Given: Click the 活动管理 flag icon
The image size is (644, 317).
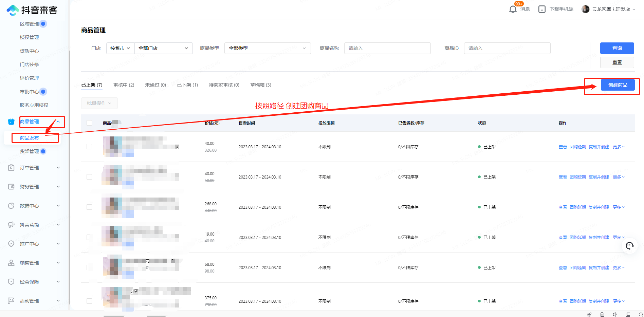Looking at the screenshot, I should (11, 301).
